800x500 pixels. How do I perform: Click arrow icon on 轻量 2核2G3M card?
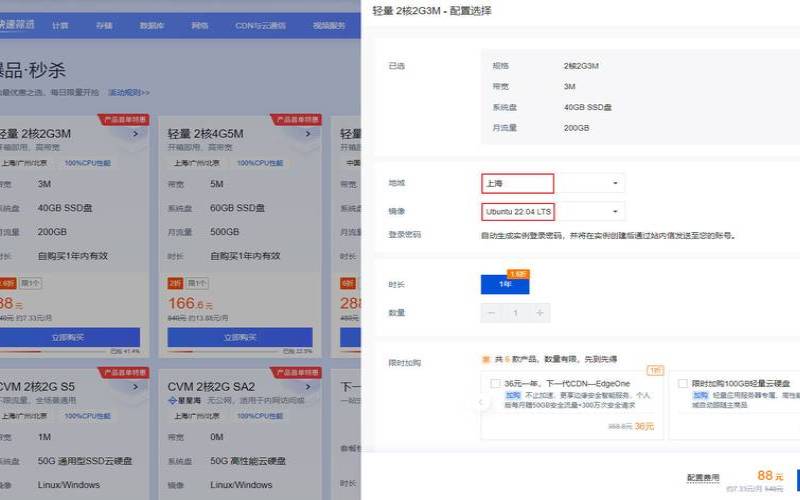pyautogui.click(x=136, y=133)
